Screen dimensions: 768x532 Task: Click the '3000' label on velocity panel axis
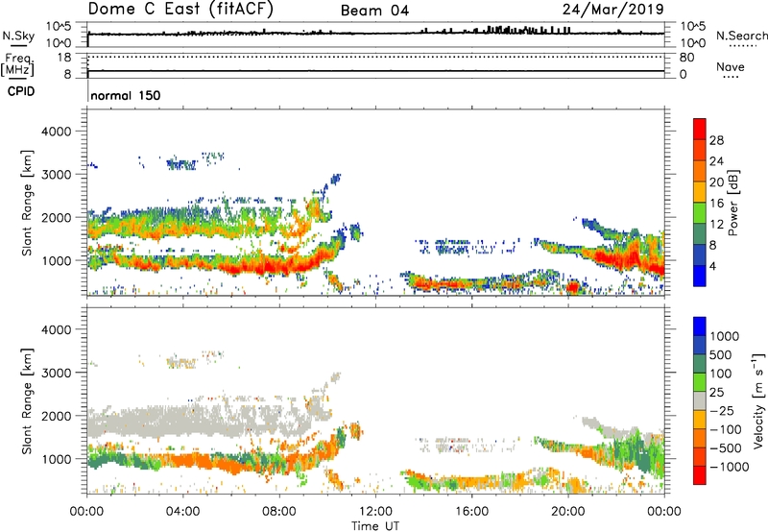(56, 373)
